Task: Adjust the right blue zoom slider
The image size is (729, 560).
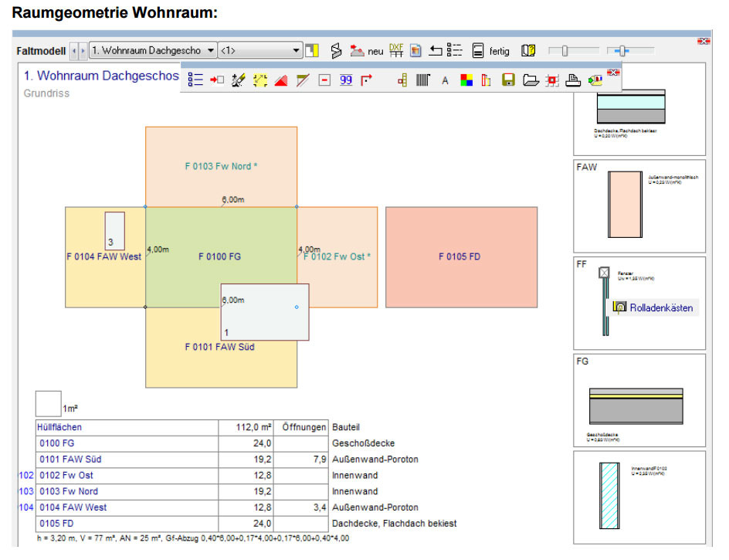Action: [x=623, y=50]
